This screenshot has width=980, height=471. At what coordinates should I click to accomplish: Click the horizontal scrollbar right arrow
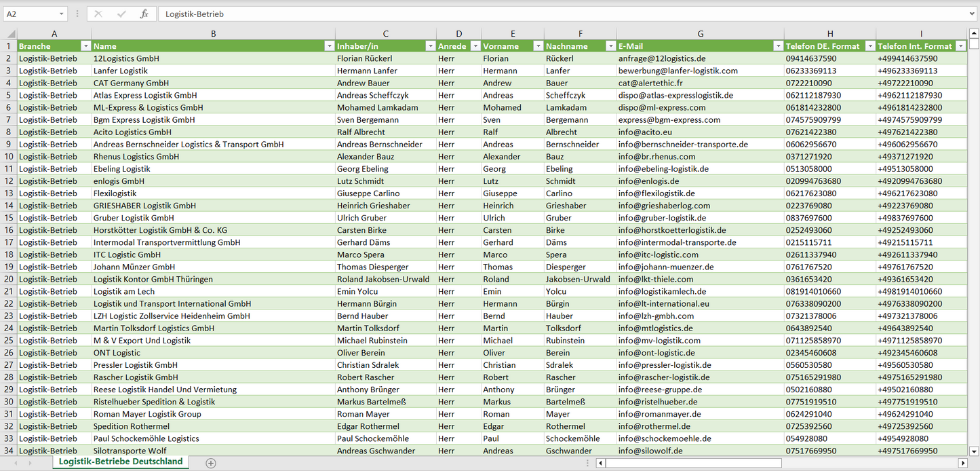click(962, 463)
